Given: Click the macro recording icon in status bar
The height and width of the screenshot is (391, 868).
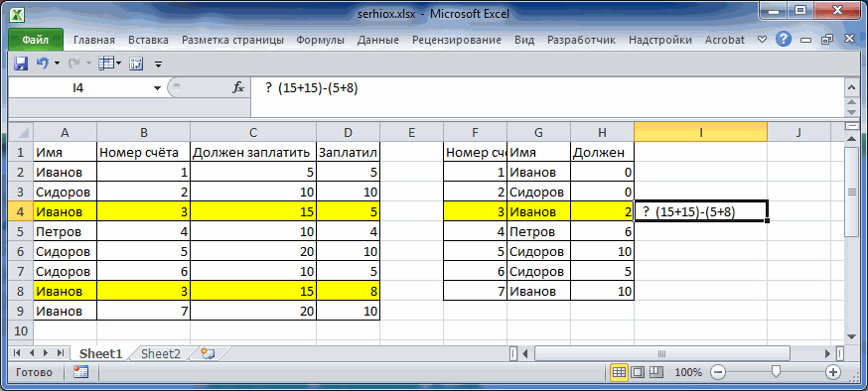Looking at the screenshot, I should (80, 372).
